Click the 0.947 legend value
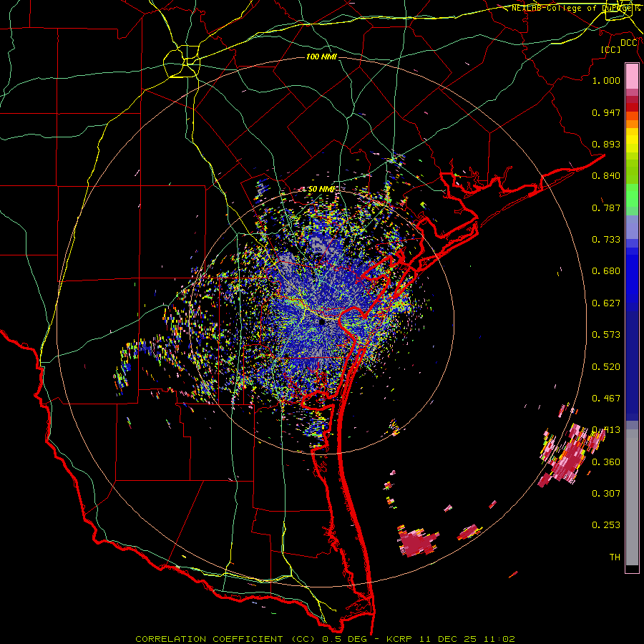 click(606, 112)
